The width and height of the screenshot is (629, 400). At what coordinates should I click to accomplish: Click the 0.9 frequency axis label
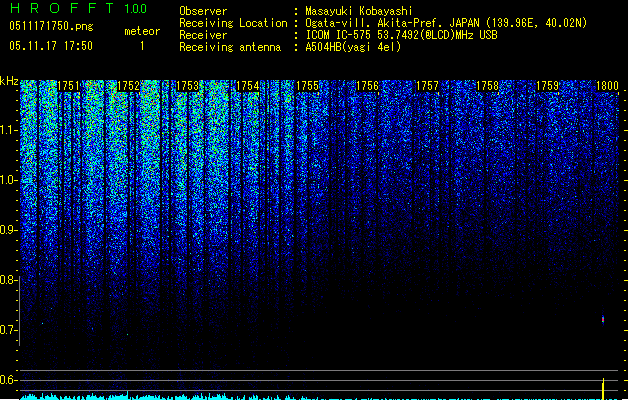point(7,230)
